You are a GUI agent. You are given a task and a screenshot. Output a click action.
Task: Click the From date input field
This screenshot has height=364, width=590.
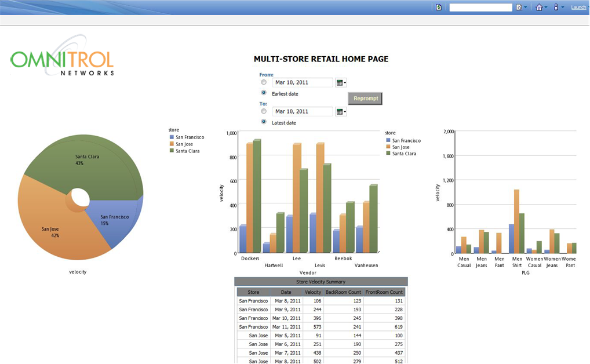point(303,83)
